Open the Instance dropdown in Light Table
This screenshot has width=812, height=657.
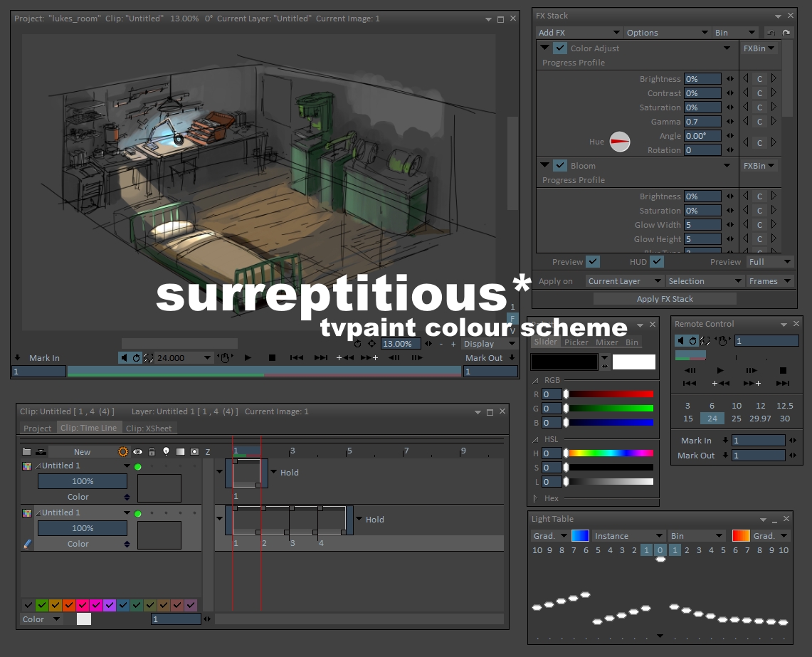coord(628,536)
